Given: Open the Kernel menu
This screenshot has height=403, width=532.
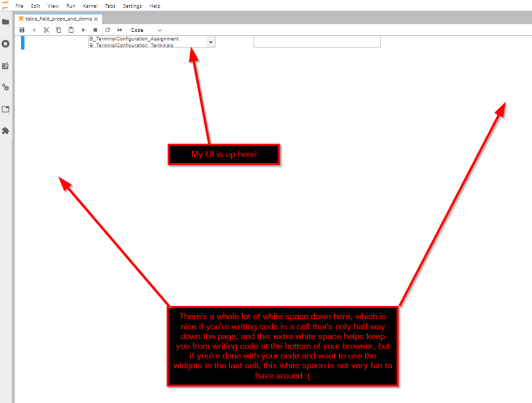Looking at the screenshot, I should pyautogui.click(x=90, y=6).
